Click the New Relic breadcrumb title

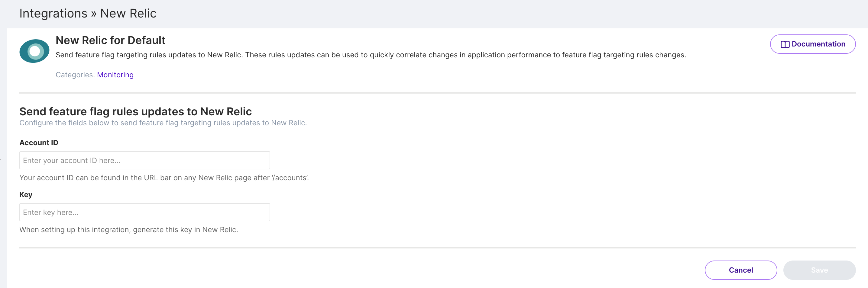tap(128, 14)
